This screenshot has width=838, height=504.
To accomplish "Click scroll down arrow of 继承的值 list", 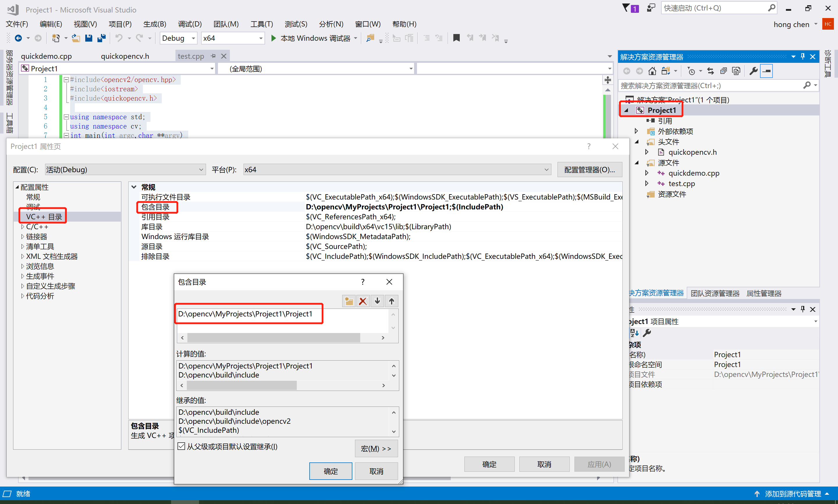I will pos(394,431).
